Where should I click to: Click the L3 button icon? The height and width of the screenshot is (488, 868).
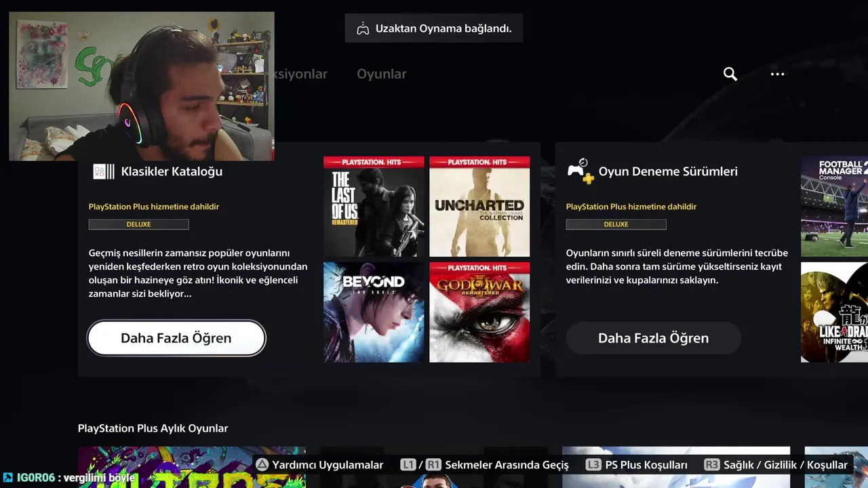tap(593, 465)
